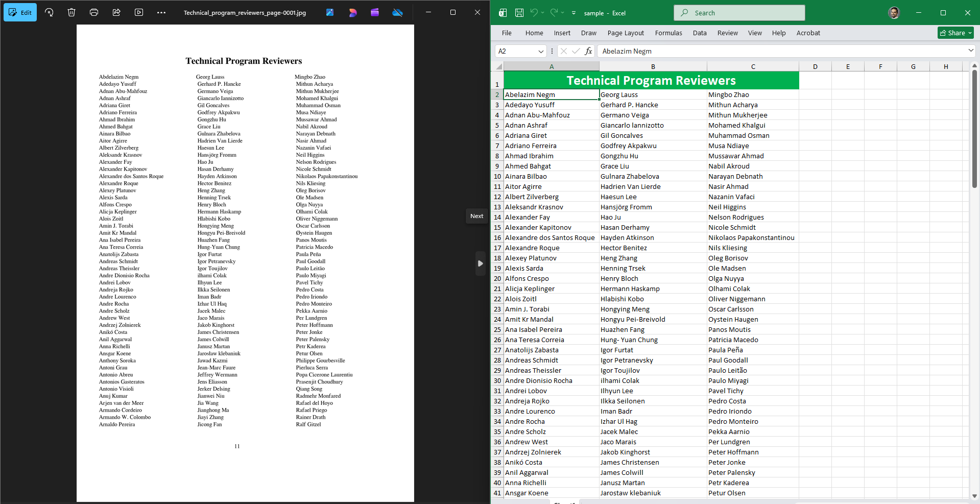Delete the image using the trash icon
This screenshot has height=504, width=980.
pyautogui.click(x=71, y=13)
